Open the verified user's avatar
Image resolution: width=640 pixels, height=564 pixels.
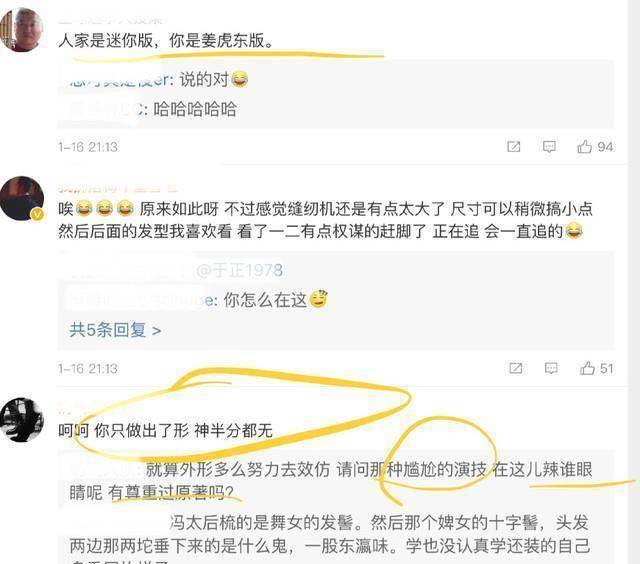click(x=21, y=198)
